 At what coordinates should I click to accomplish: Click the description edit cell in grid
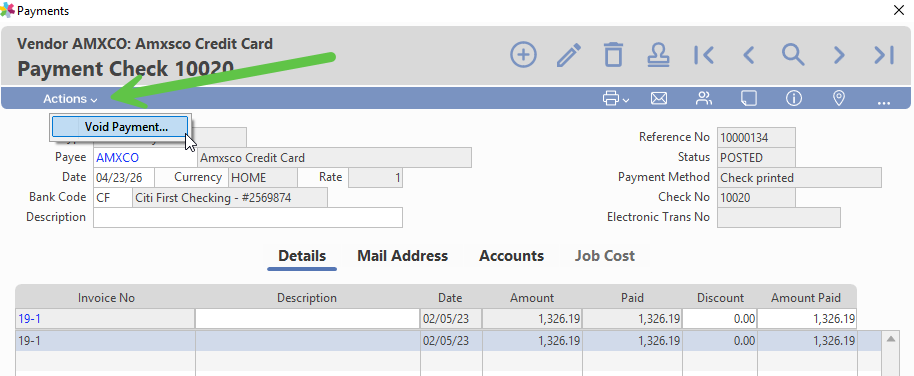[307, 319]
